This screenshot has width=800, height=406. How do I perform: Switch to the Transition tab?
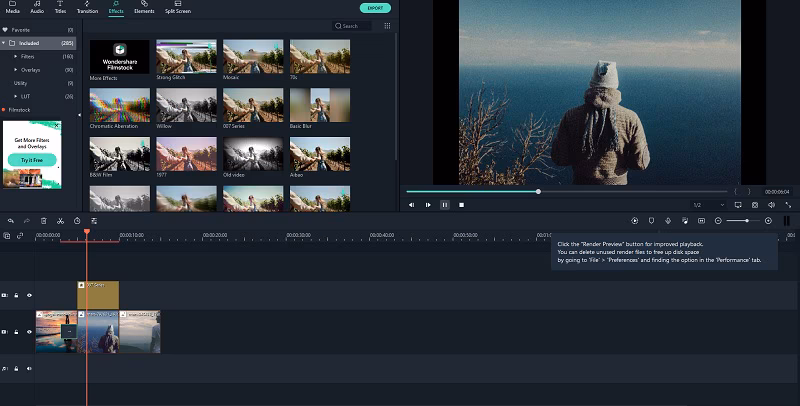(x=87, y=8)
